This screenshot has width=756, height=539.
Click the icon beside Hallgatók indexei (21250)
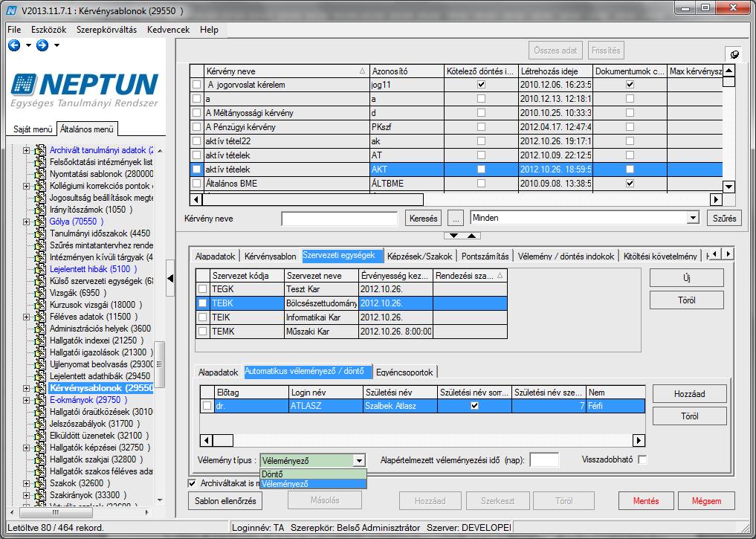(40, 340)
